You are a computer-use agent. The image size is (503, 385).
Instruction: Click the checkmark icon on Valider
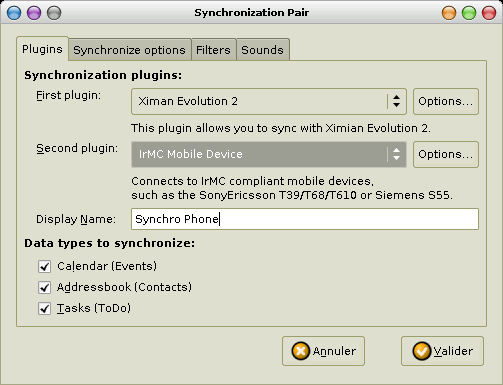422,351
